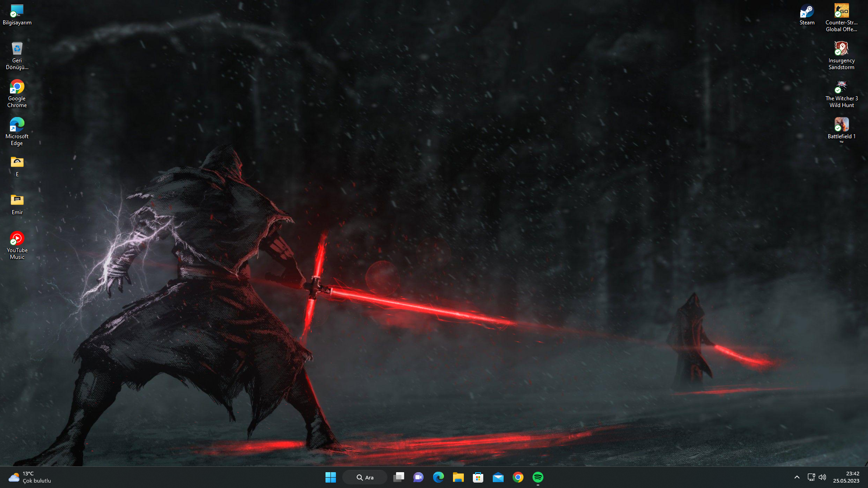Expand the hidden system tray icons chevron
The width and height of the screenshot is (868, 488).
[797, 477]
